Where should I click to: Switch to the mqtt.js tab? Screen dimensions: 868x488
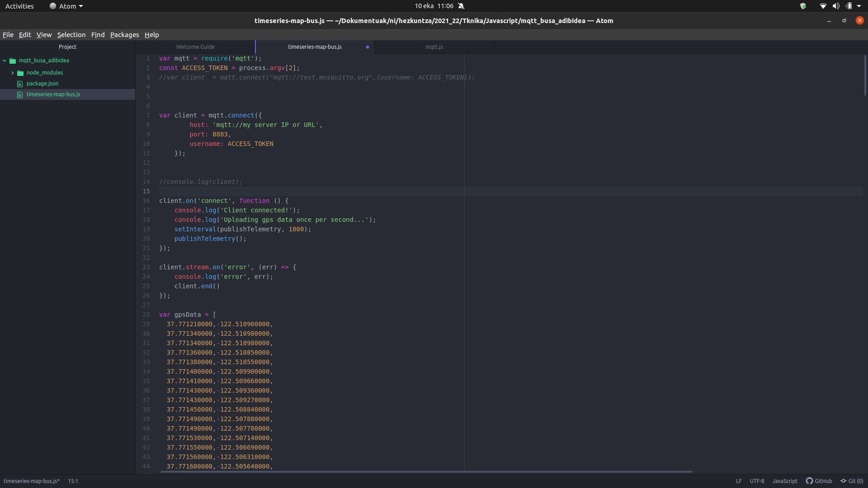point(434,47)
